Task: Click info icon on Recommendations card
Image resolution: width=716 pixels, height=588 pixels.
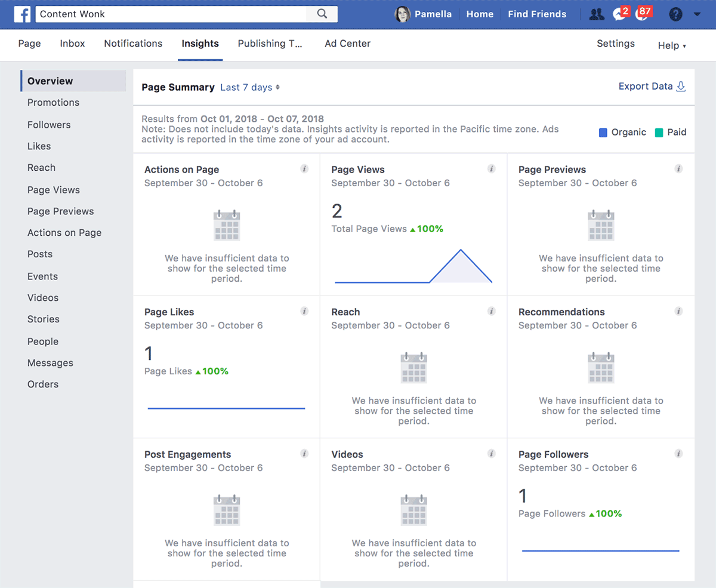Action: 678,311
